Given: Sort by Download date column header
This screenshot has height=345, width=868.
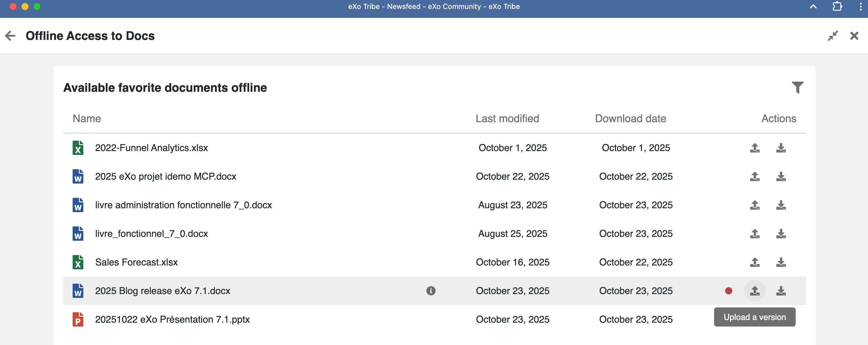Looking at the screenshot, I should point(630,118).
